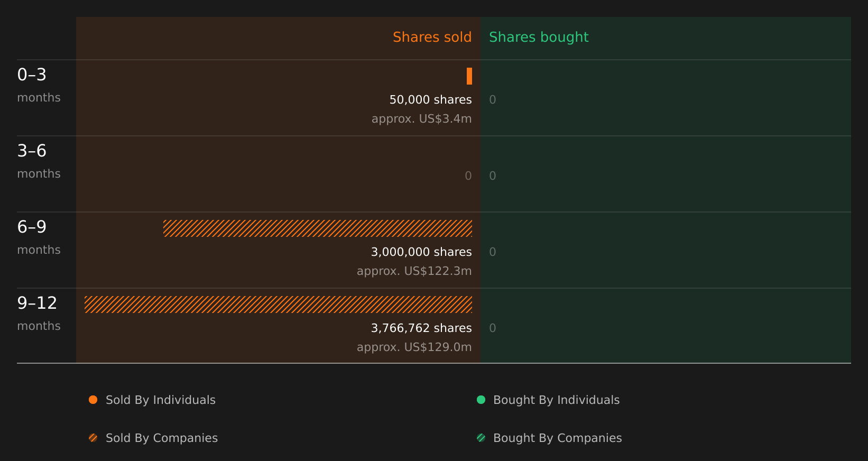
Task: Click the 3,000,000 shares value
Action: [x=421, y=252]
